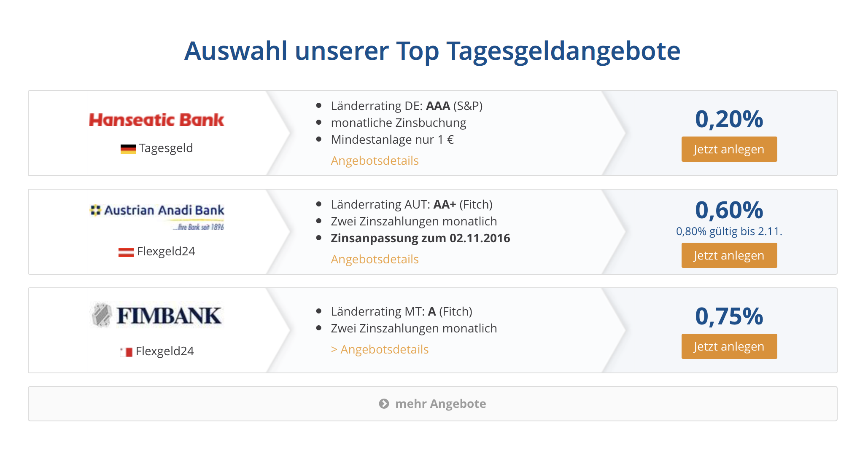The image size is (868, 450).
Task: Click the Malta flag next to Flexgeld24
Action: [126, 352]
